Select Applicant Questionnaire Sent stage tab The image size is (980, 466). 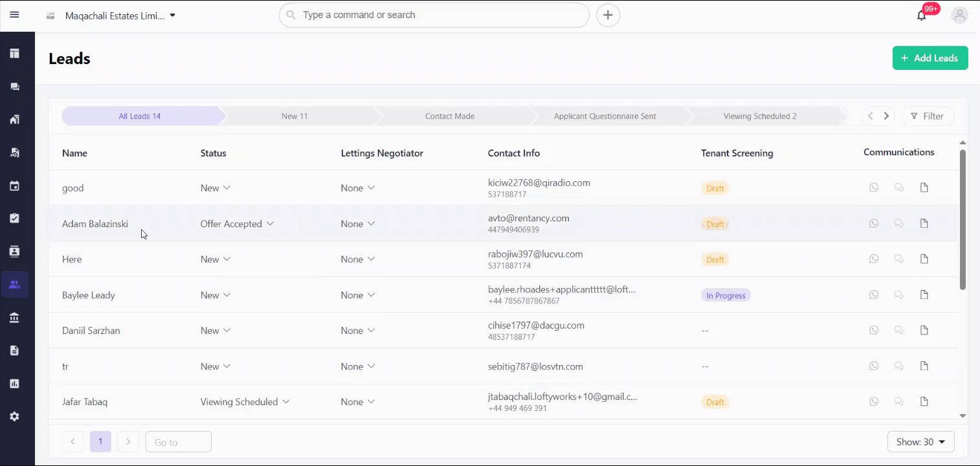click(x=605, y=116)
